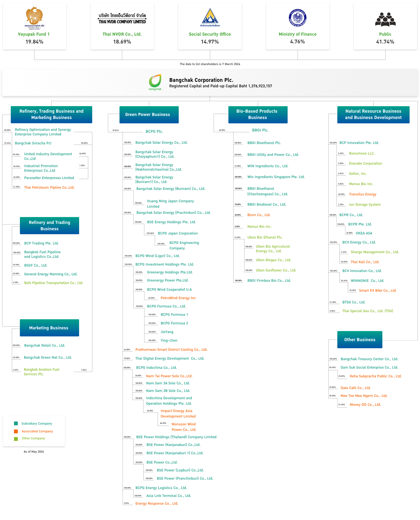Click Huang Ming Japan Company Limited entry
The height and width of the screenshot is (520, 420).
tap(170, 204)
